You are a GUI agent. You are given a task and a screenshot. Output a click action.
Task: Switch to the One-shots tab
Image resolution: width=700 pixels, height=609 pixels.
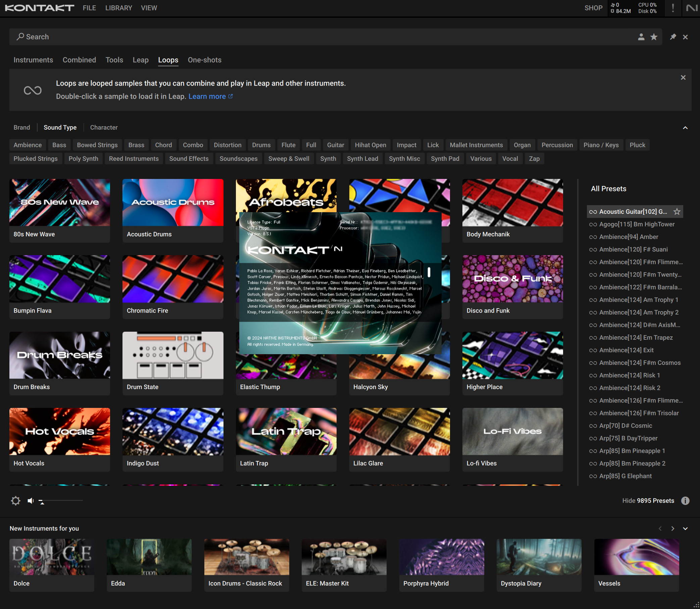click(x=204, y=60)
